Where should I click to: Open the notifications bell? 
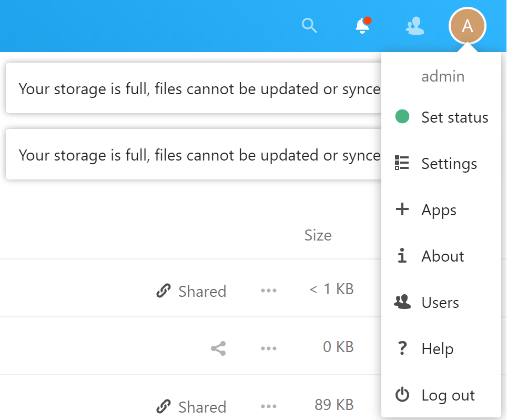click(x=362, y=25)
